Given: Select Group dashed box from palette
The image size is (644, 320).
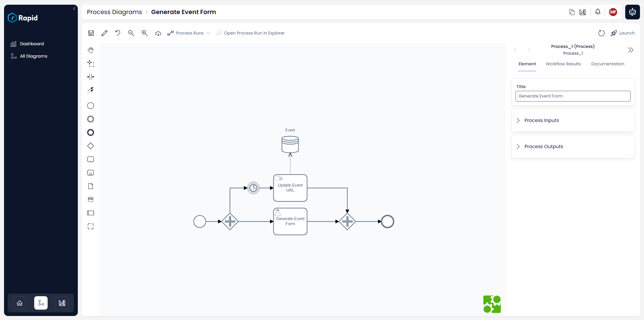Looking at the screenshot, I should tap(91, 227).
